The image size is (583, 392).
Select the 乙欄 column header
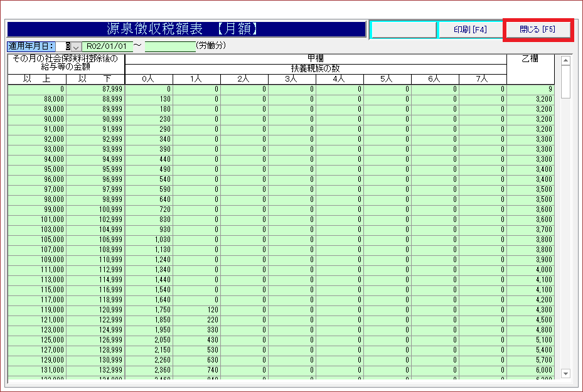(x=530, y=59)
